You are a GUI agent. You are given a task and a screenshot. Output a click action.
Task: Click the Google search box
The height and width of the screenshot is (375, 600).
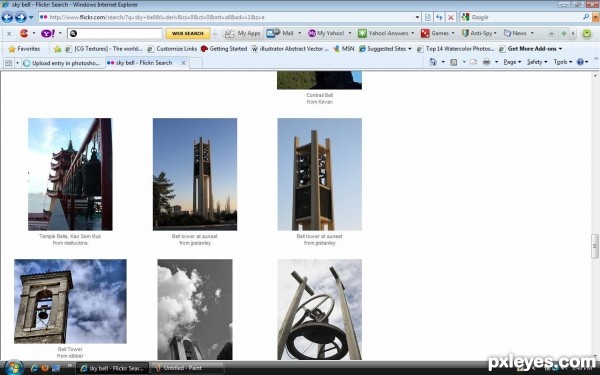point(525,17)
